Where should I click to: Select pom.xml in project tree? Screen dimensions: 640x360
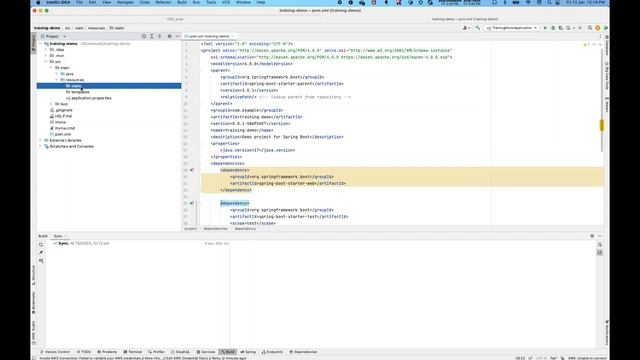point(60,134)
